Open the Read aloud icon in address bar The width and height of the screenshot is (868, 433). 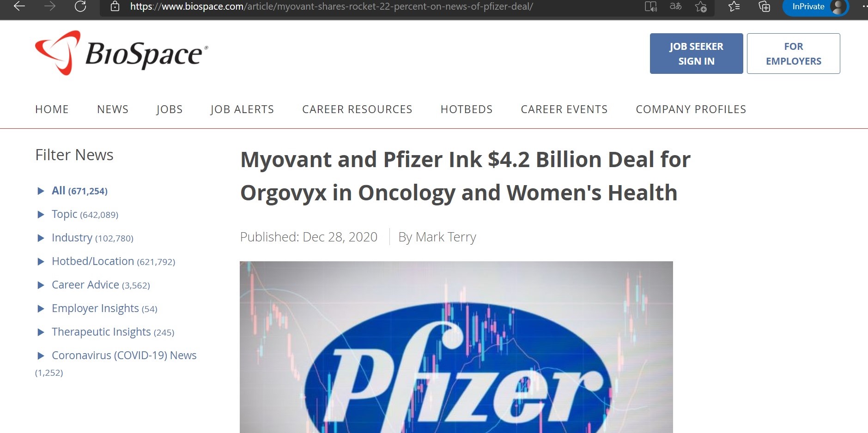point(650,6)
